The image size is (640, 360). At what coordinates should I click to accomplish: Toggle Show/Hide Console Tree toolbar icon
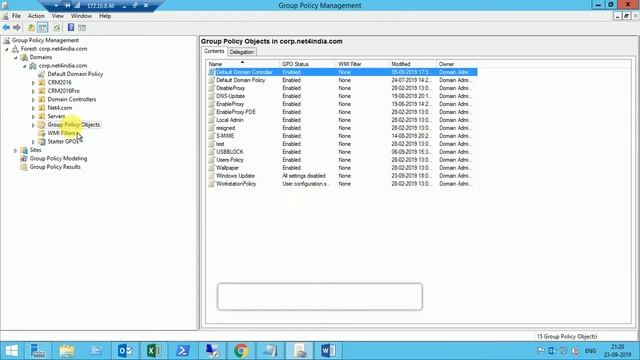point(42,27)
